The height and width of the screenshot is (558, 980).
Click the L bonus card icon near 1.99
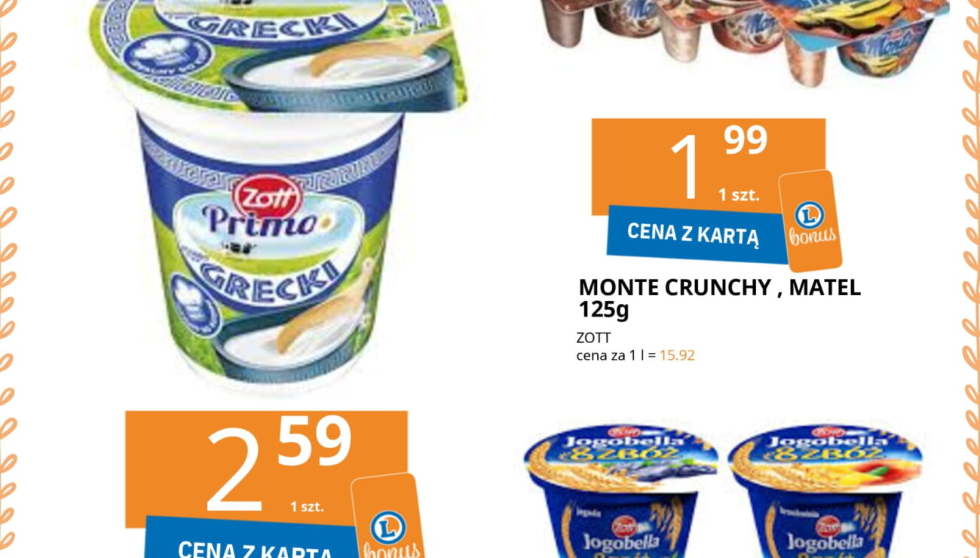click(x=811, y=221)
